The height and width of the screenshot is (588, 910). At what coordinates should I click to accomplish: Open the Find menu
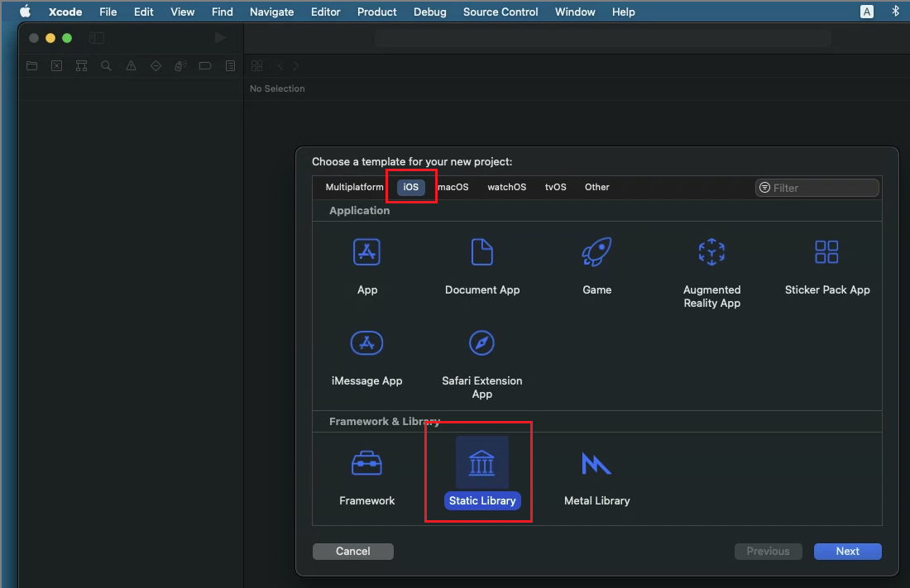tap(223, 12)
